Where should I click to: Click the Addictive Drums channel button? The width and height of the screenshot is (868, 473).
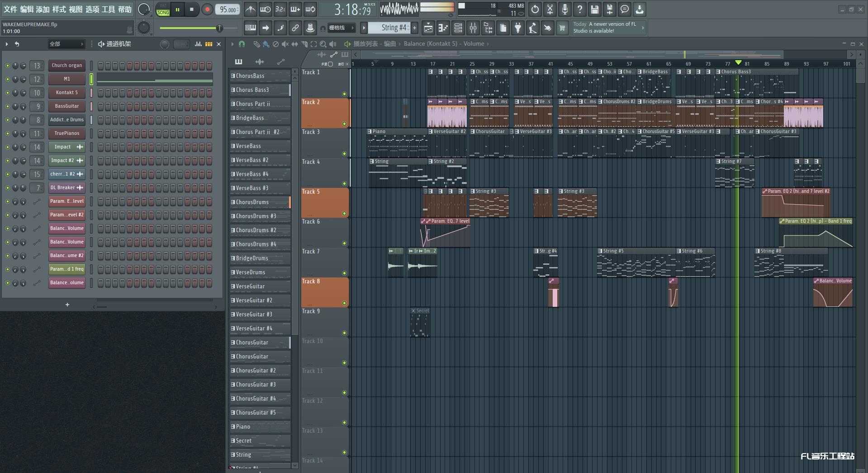tap(67, 119)
